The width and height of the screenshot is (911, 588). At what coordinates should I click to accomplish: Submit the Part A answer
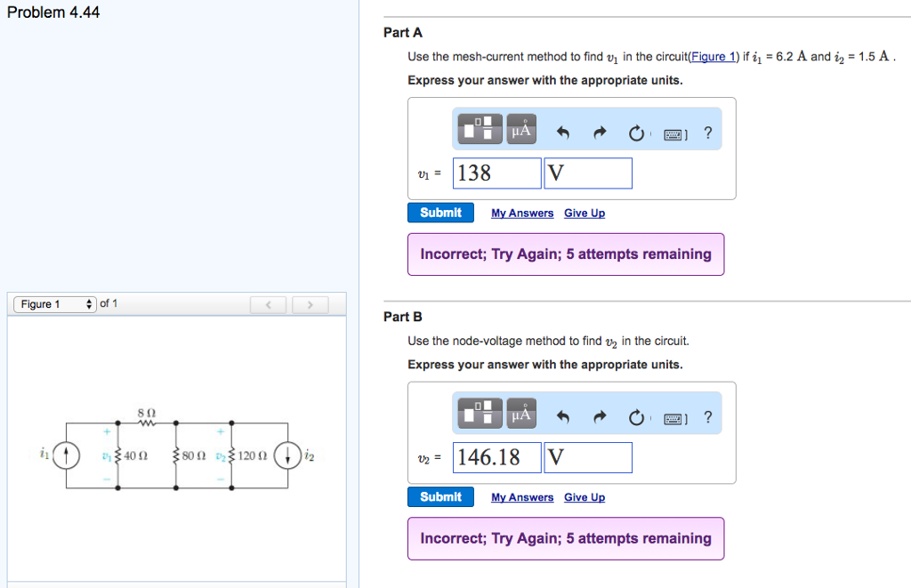(440, 212)
